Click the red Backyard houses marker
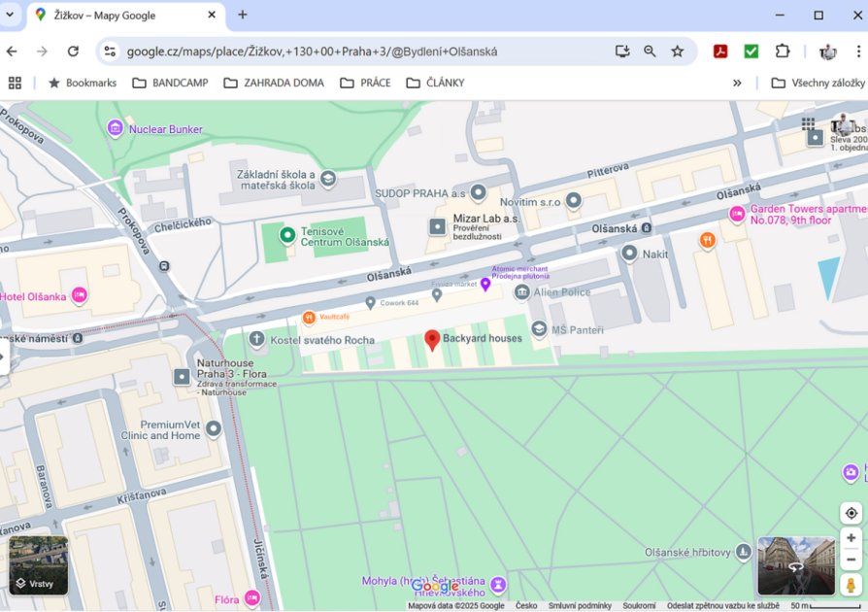Image resolution: width=868 pixels, height=612 pixels. [432, 340]
